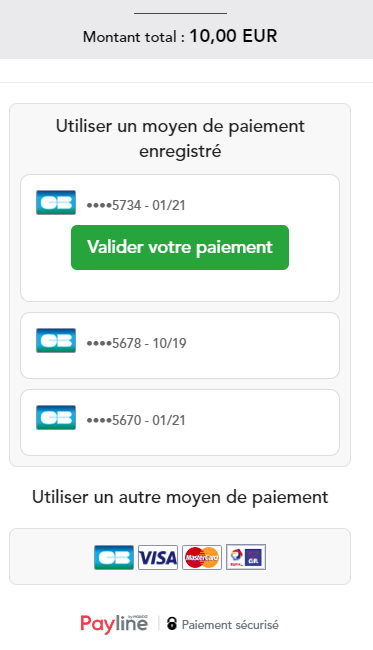The width and height of the screenshot is (373, 650).
Task: Open the Payline logo in the footer
Action: pos(114,624)
